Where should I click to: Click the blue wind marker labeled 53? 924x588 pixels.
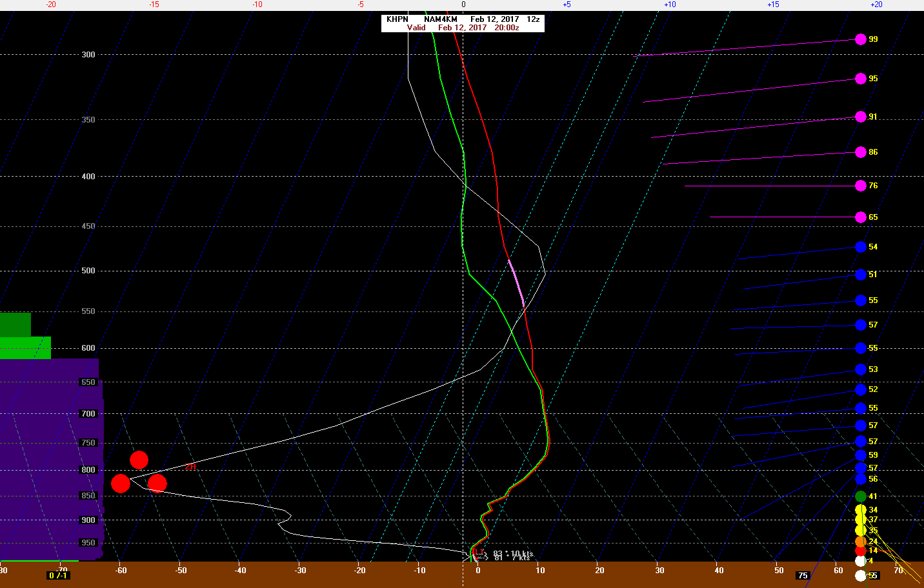point(860,369)
